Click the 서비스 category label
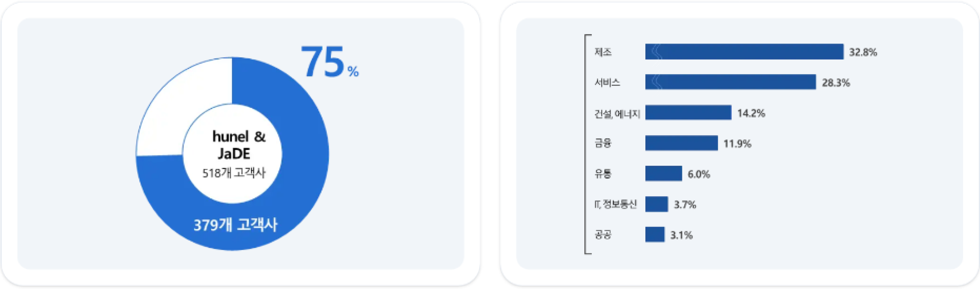Screen dimensions: 980x289 click(x=607, y=82)
